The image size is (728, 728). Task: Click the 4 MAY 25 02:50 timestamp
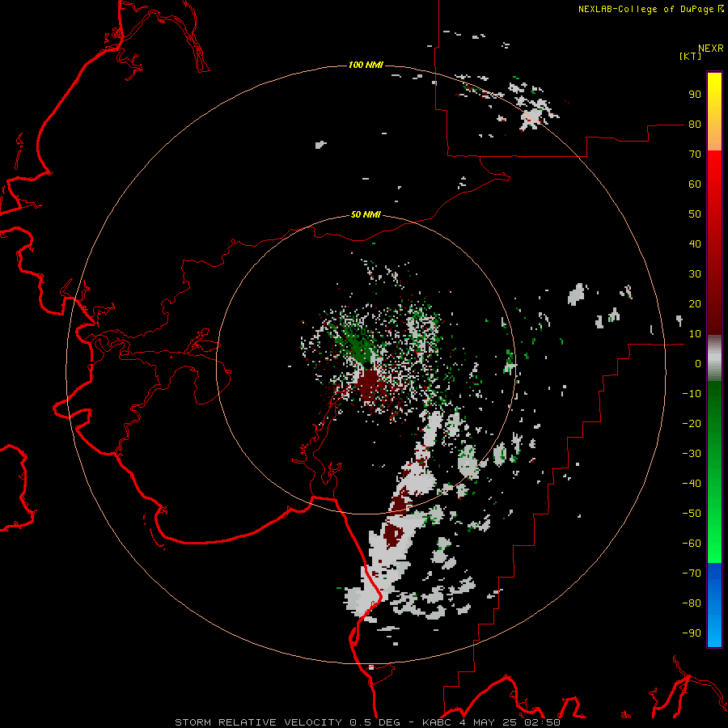510,722
